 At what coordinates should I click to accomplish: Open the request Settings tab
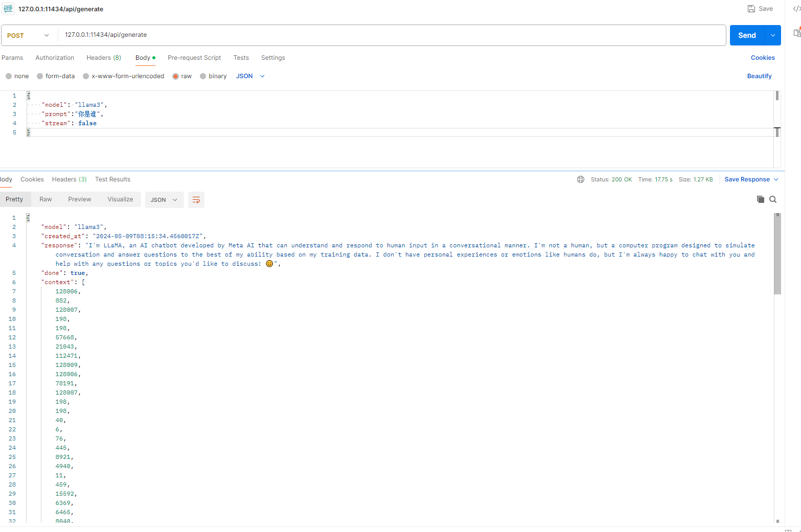(x=273, y=58)
